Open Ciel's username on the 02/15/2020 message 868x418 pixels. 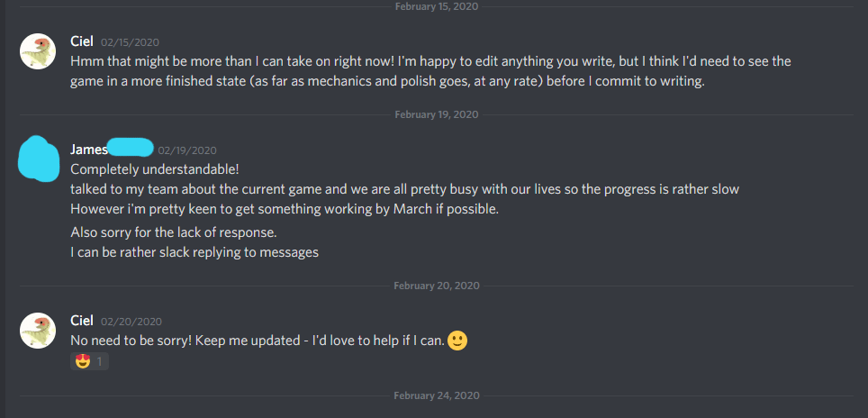click(81, 41)
